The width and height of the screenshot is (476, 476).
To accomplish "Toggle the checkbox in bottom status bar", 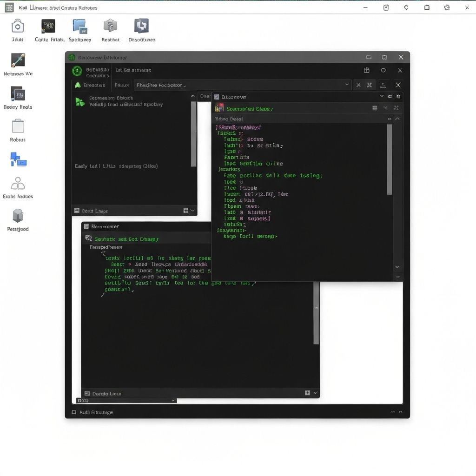I will point(74,412).
